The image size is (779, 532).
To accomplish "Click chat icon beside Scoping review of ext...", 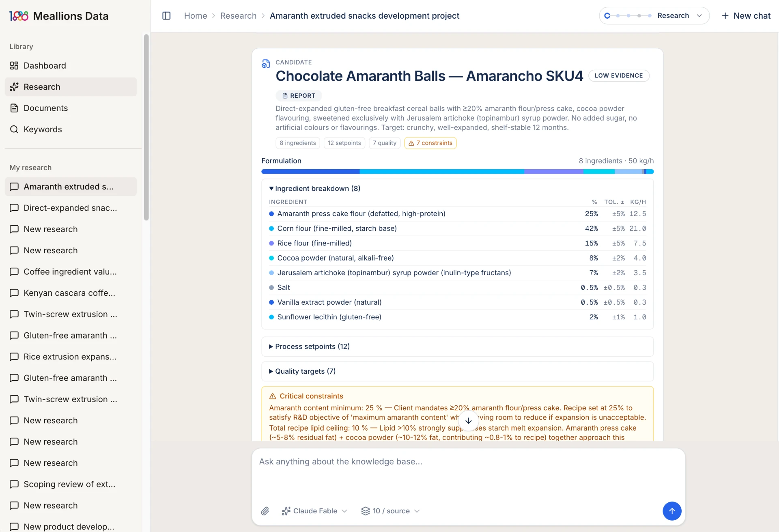I will (x=14, y=484).
